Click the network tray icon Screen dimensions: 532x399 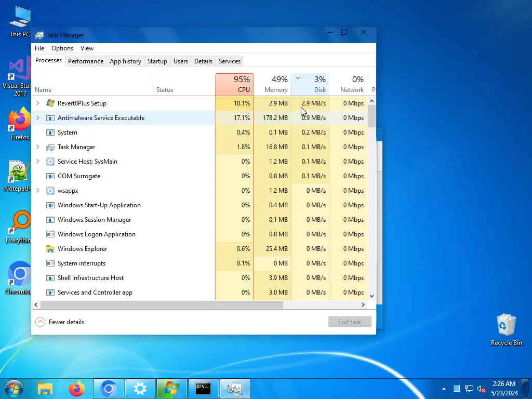(469, 389)
